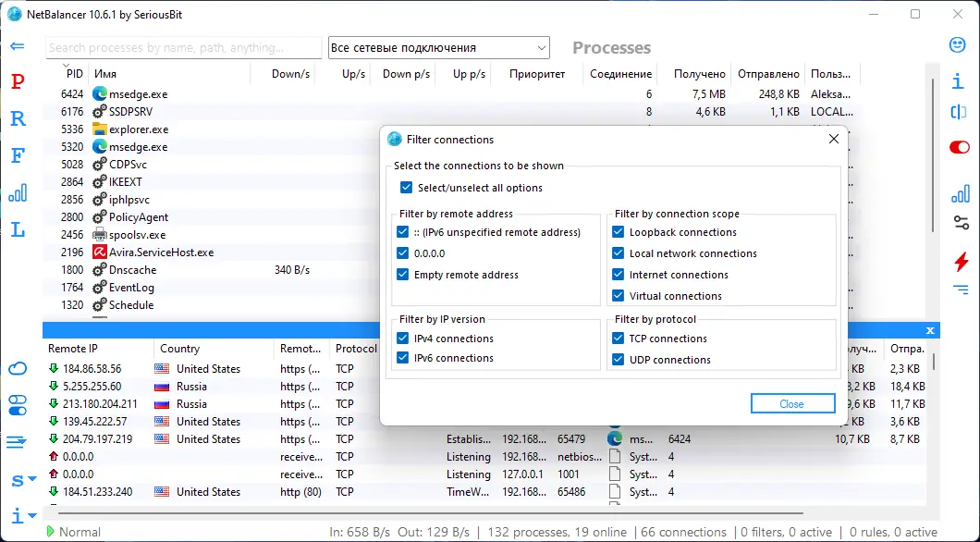The image size is (980, 542).
Task: Click the cloud icon in left sidebar
Action: [x=18, y=368]
